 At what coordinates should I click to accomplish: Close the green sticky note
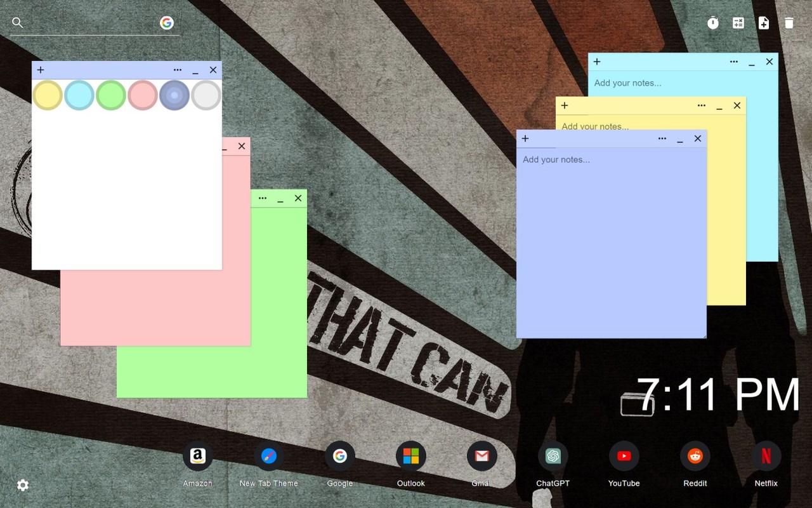tap(298, 198)
